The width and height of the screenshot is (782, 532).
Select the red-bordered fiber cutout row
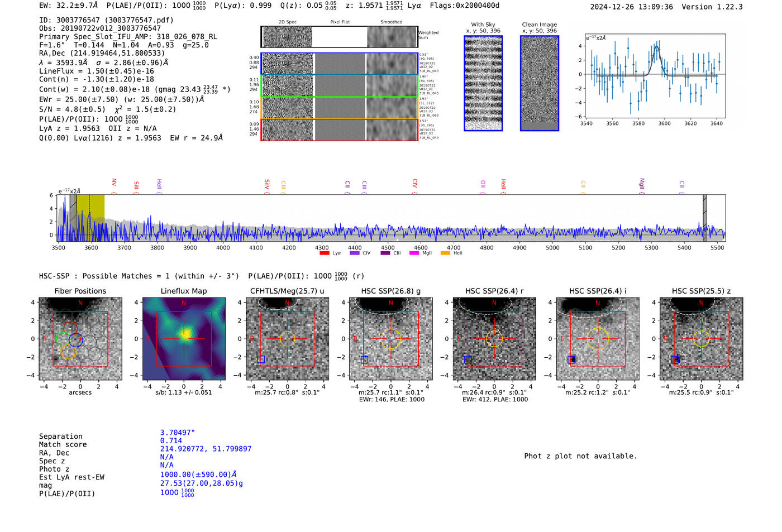pos(339,130)
